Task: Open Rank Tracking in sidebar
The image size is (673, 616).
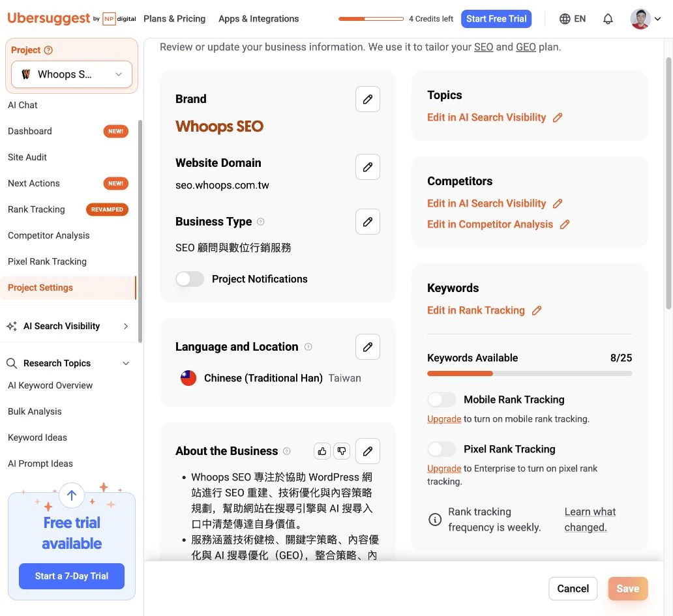Action: coord(36,209)
